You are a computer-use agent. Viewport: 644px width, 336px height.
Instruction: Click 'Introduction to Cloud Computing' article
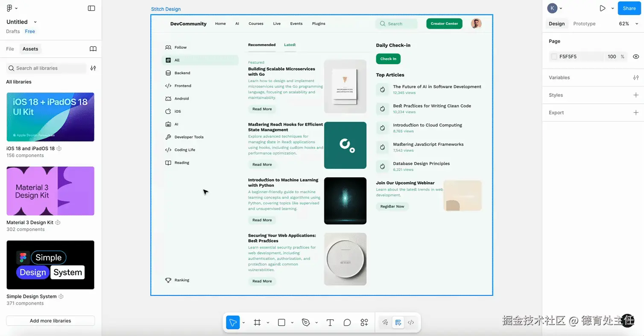coord(427,125)
